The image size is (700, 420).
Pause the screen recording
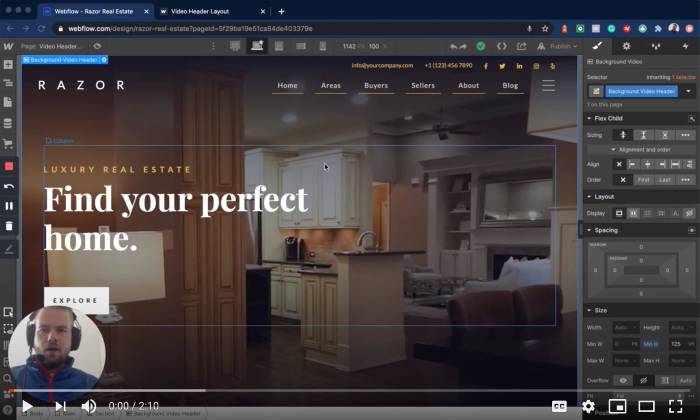tap(8, 206)
